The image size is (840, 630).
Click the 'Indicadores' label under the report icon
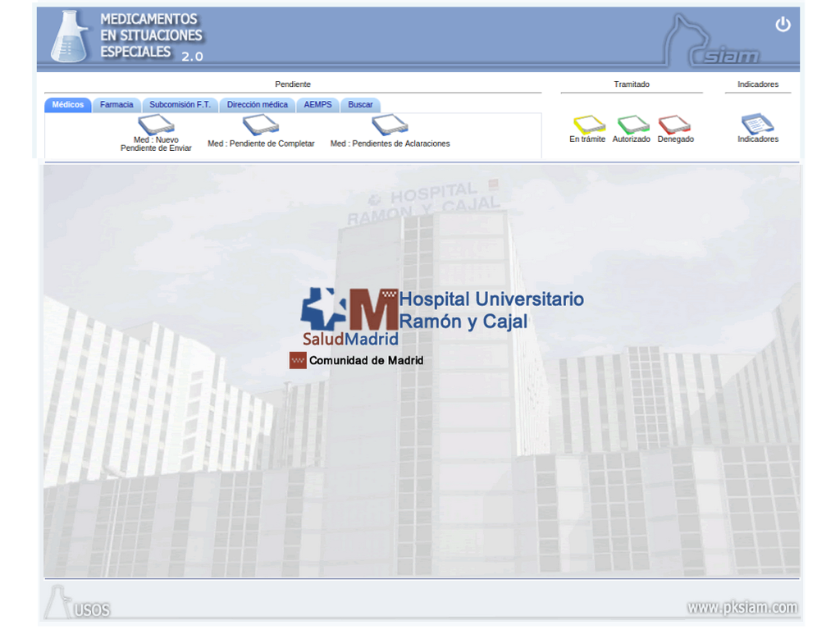tap(757, 139)
